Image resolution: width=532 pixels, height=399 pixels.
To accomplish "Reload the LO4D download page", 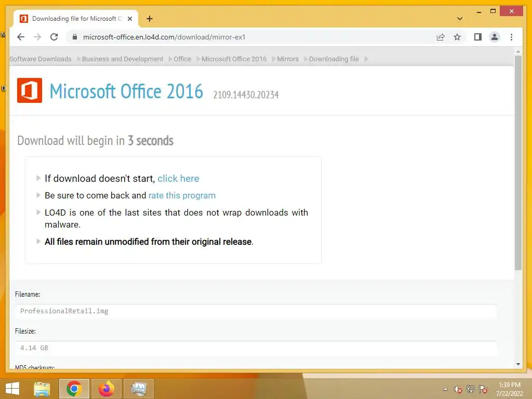I will [x=54, y=37].
